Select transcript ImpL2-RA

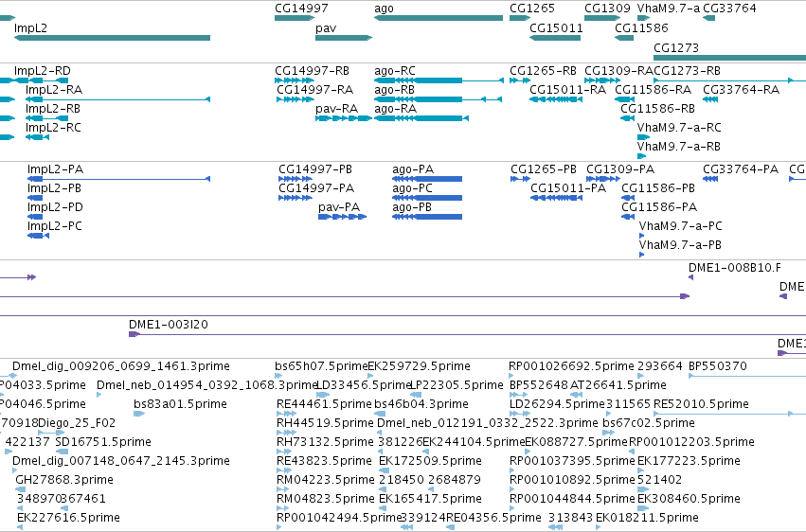pyautogui.click(x=54, y=90)
